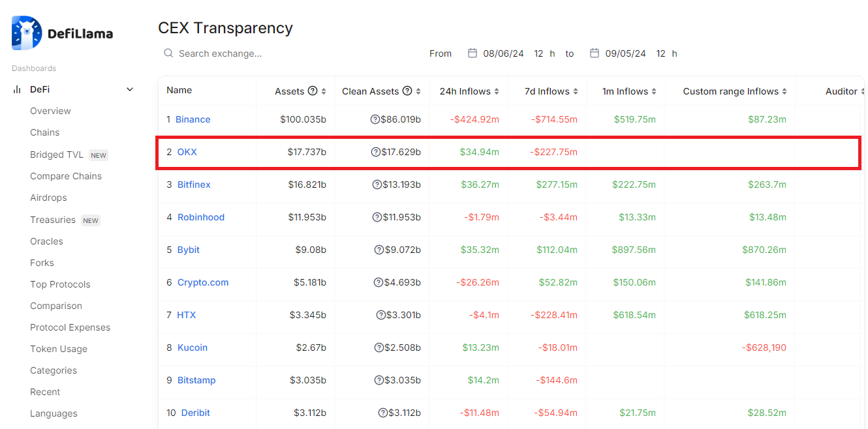Click the From hour field showing 12
868x429 pixels.
[538, 53]
